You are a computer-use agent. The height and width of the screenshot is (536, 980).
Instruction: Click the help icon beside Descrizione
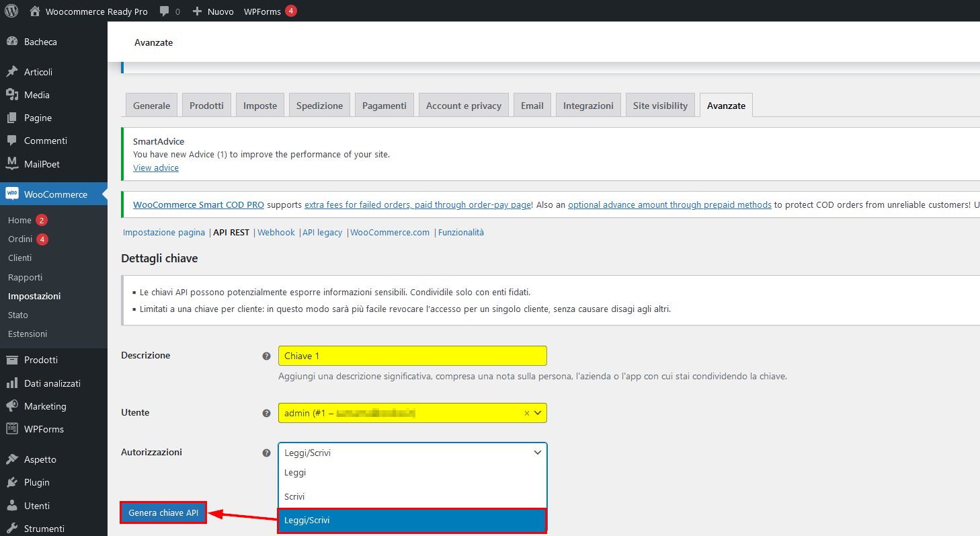click(x=266, y=356)
